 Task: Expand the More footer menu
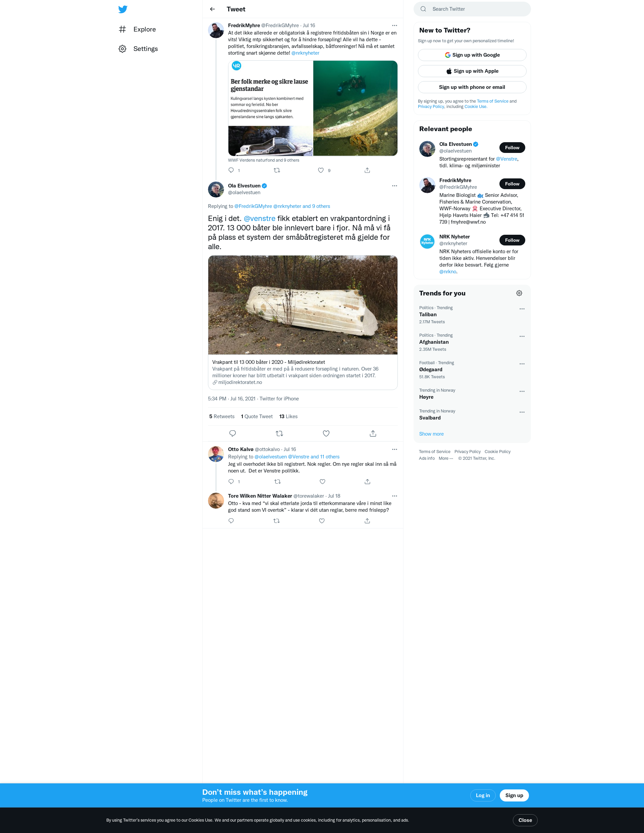pos(446,458)
